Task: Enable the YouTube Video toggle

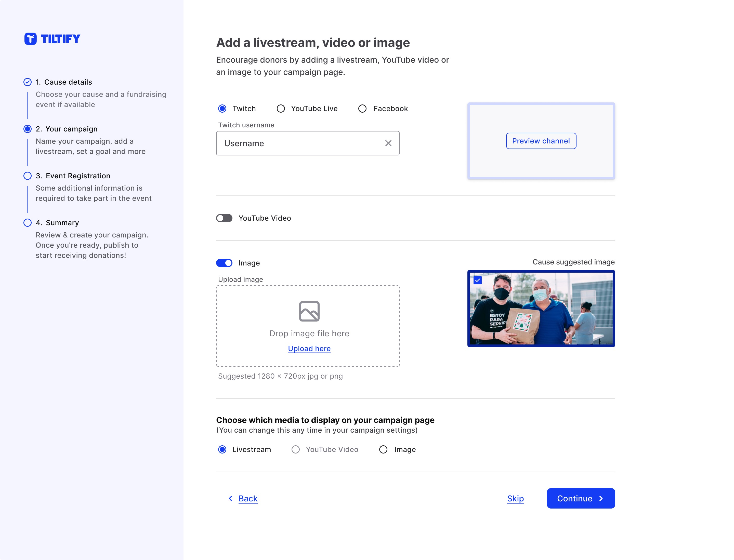Action: (224, 218)
